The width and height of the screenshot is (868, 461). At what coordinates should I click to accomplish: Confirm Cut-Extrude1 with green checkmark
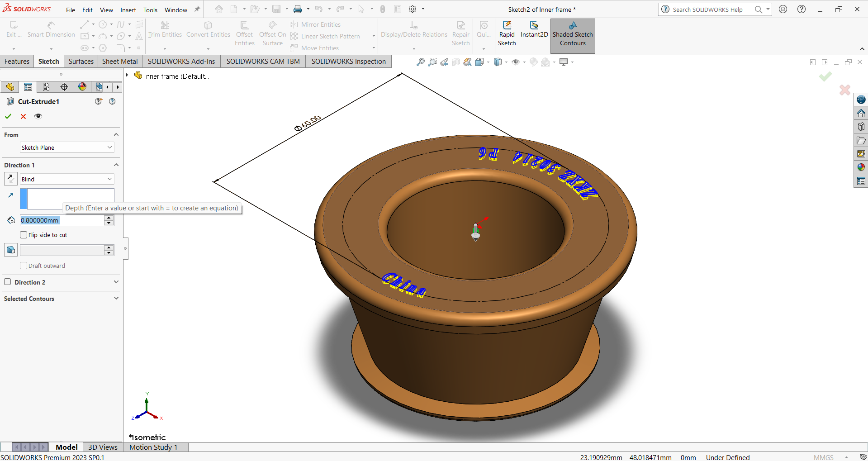pyautogui.click(x=8, y=116)
